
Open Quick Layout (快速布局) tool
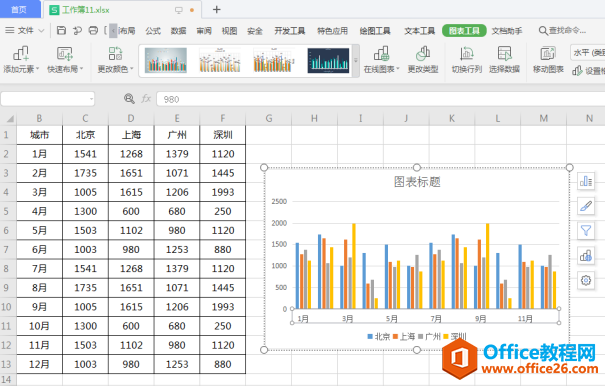click(x=64, y=54)
